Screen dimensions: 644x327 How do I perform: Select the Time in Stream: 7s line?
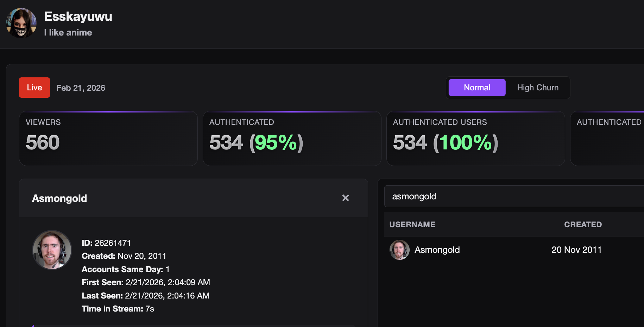click(118, 309)
